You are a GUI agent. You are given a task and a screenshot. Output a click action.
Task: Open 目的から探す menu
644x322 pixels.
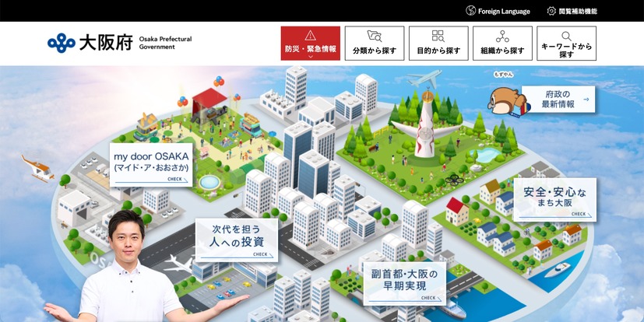coord(438,44)
